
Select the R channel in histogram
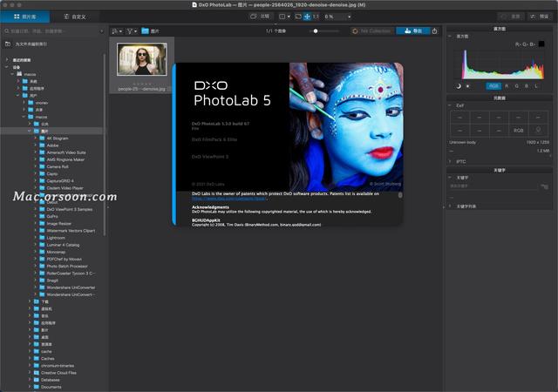[508, 86]
